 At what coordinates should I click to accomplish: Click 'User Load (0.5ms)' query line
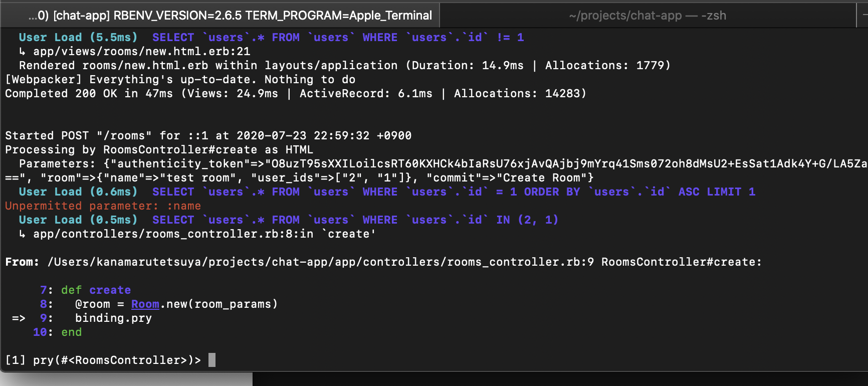pos(289,220)
